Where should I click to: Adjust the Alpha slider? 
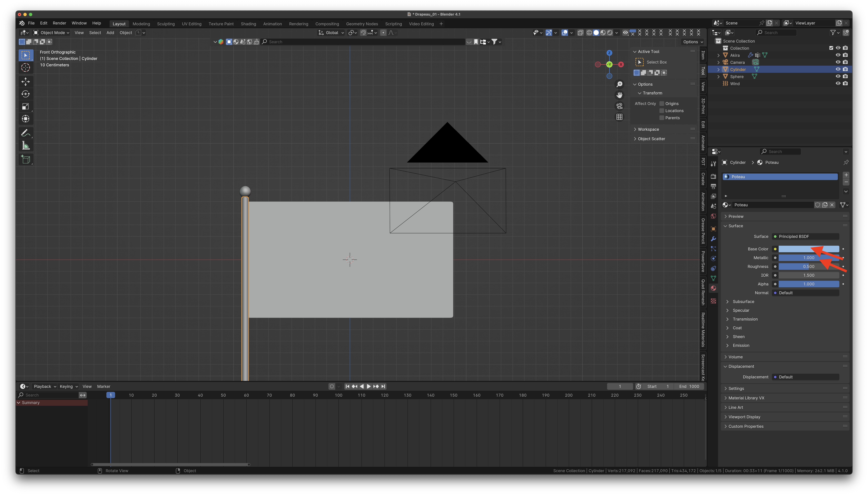pyautogui.click(x=809, y=284)
